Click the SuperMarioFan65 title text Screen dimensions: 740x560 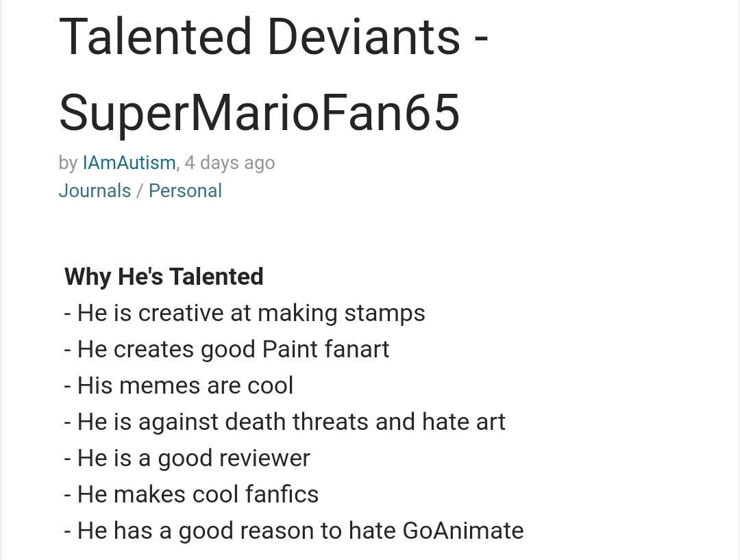click(260, 113)
